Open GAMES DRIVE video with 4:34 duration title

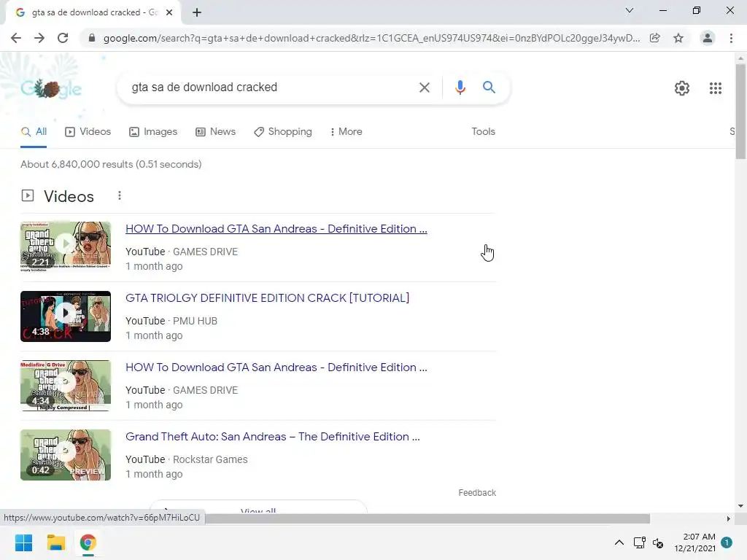(x=276, y=367)
